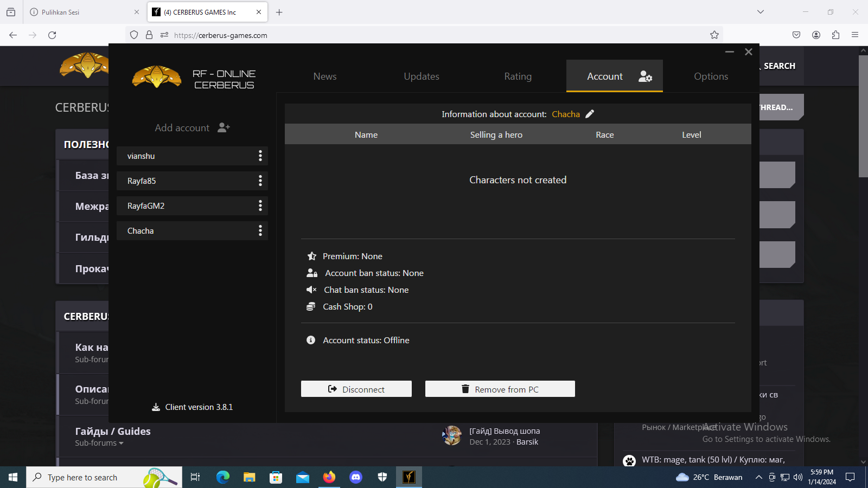Viewport: 868px width, 488px height.
Task: Open Firefox account icon
Action: click(816, 35)
